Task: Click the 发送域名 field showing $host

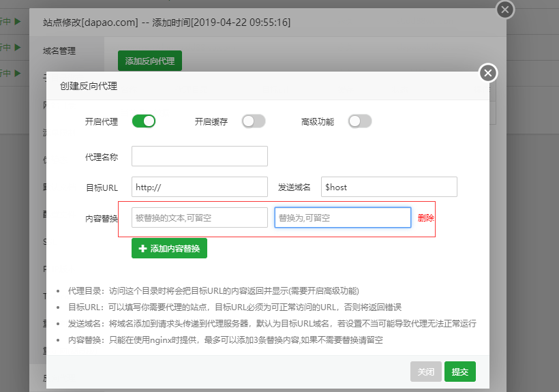Action: (389, 187)
